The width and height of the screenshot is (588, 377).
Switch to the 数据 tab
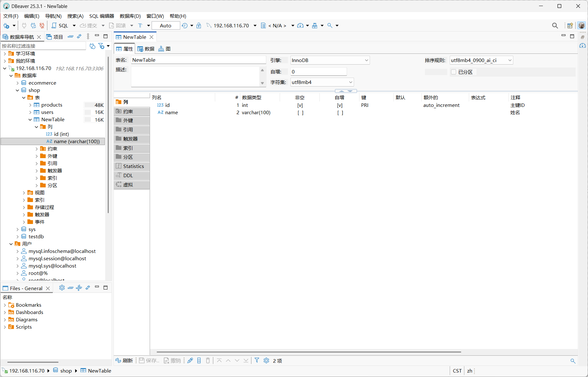click(146, 49)
